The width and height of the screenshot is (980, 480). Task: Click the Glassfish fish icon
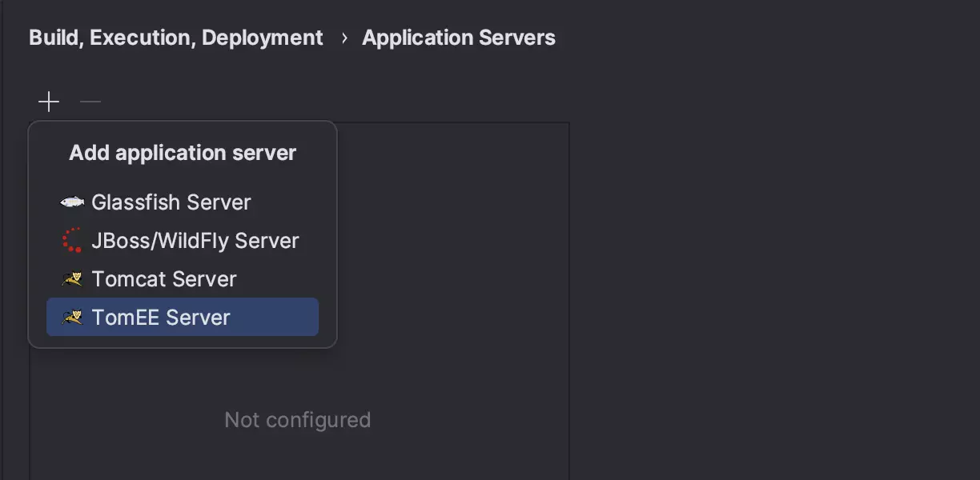[x=72, y=202]
